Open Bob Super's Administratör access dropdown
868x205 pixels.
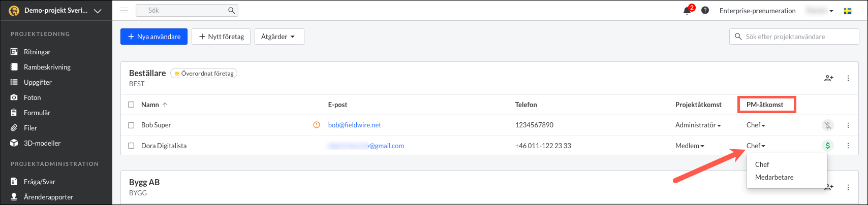[x=698, y=125]
